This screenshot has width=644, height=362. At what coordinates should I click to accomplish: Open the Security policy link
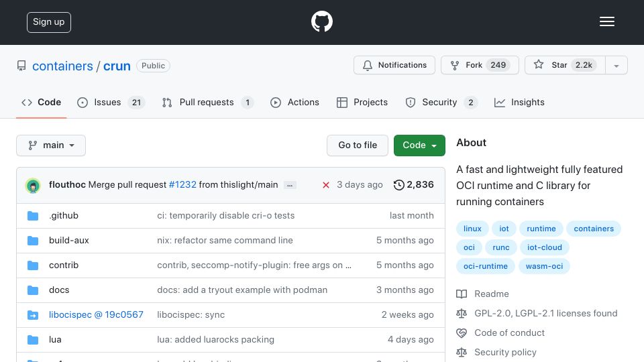click(505, 352)
